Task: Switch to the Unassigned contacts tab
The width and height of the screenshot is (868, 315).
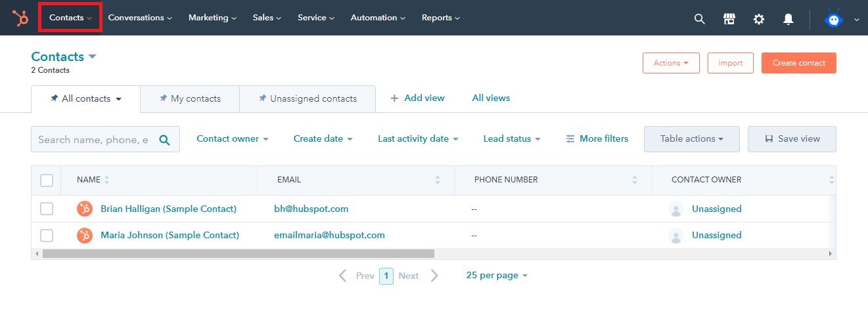Action: point(308,98)
